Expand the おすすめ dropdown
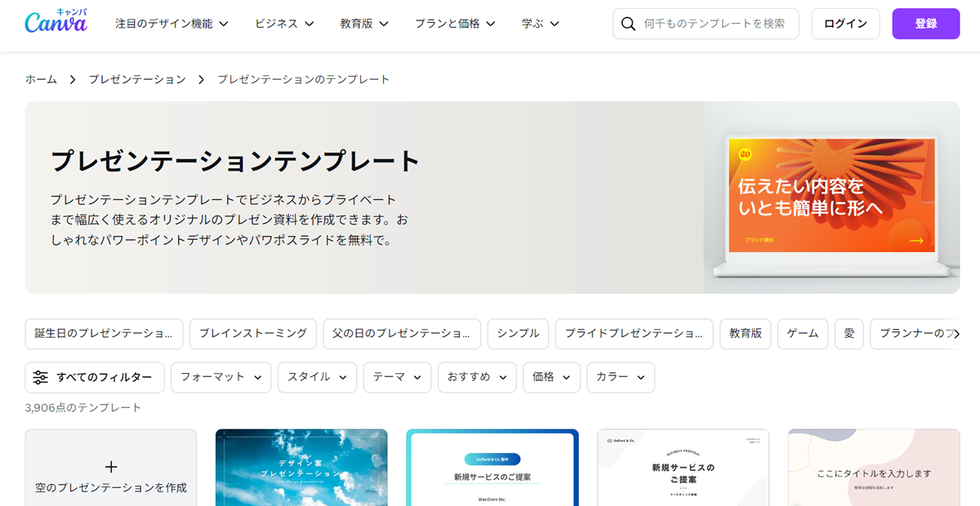Image resolution: width=980 pixels, height=506 pixels. click(477, 377)
